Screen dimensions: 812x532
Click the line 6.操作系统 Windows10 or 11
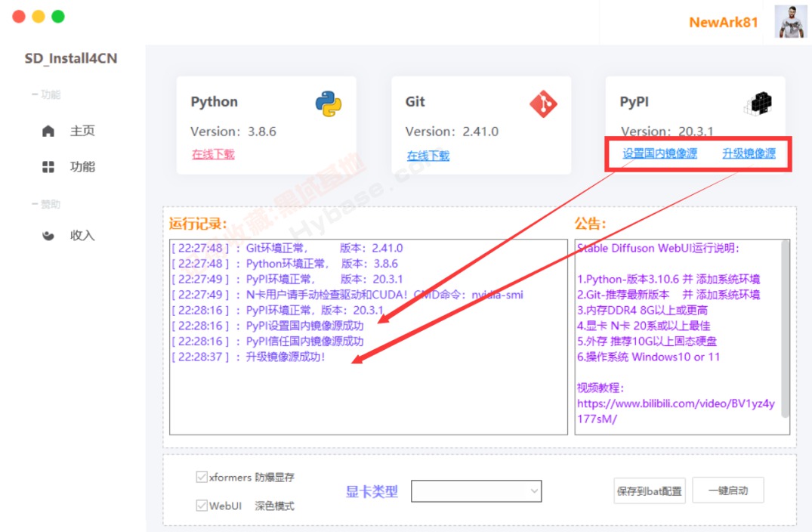(x=648, y=357)
